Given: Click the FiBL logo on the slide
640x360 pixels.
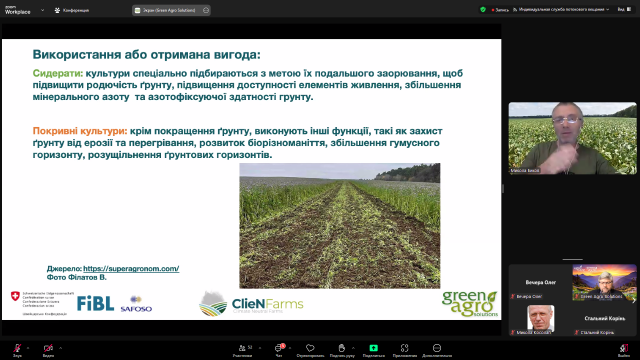Looking at the screenshot, I should [x=96, y=303].
